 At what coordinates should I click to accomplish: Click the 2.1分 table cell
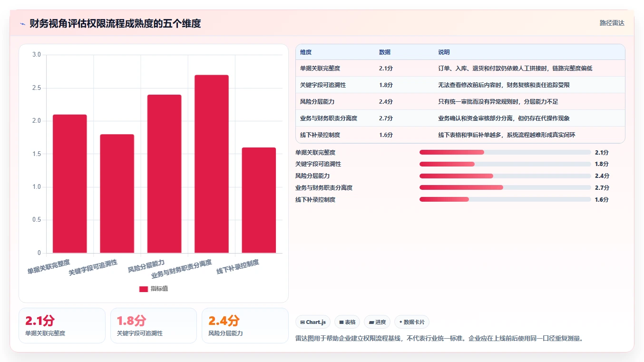pyautogui.click(x=404, y=68)
